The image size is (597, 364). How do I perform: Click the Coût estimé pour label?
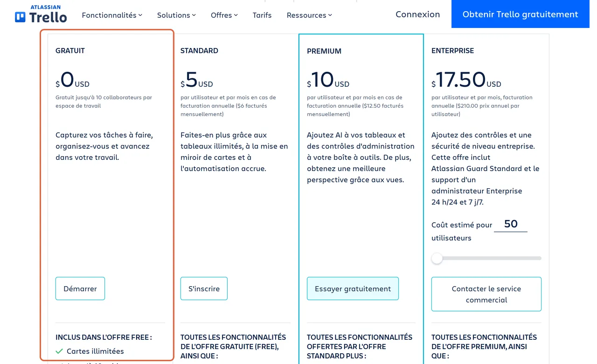pyautogui.click(x=462, y=225)
